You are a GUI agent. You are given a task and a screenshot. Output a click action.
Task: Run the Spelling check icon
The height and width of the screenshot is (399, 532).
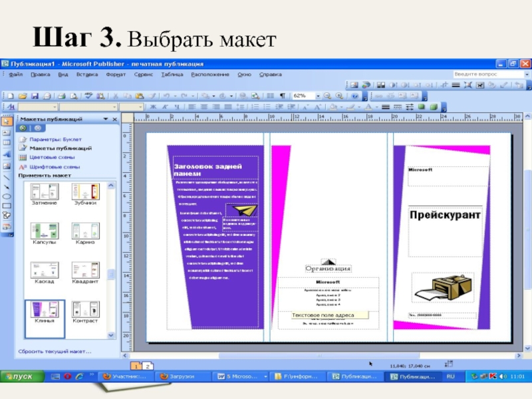point(88,96)
